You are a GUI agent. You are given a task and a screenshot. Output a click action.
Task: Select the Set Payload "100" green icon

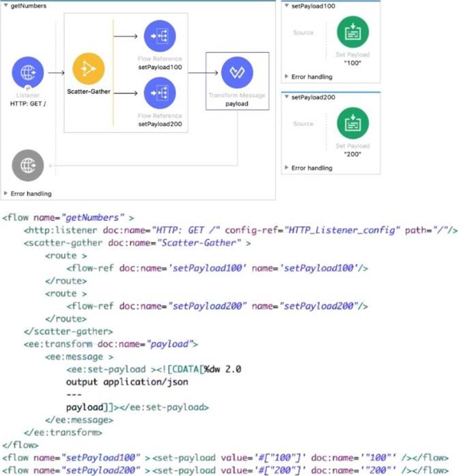coord(353,32)
